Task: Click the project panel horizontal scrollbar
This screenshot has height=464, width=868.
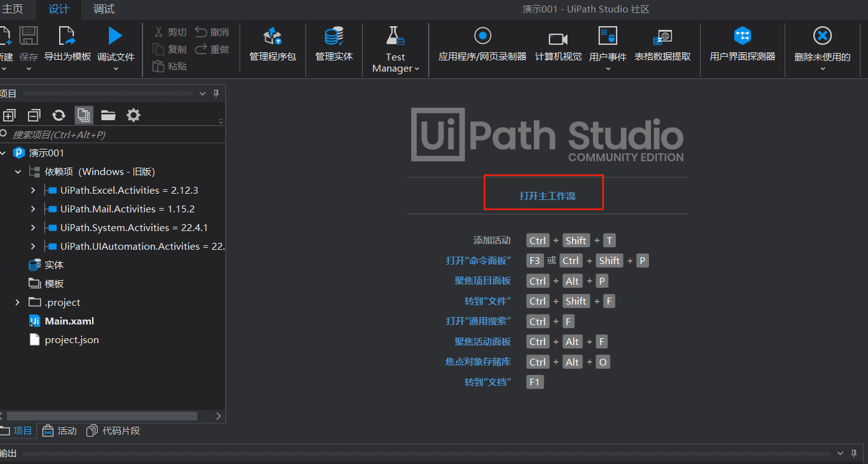Action: click(102, 415)
